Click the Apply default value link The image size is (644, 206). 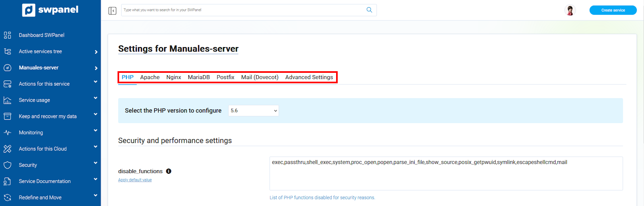coord(135,180)
